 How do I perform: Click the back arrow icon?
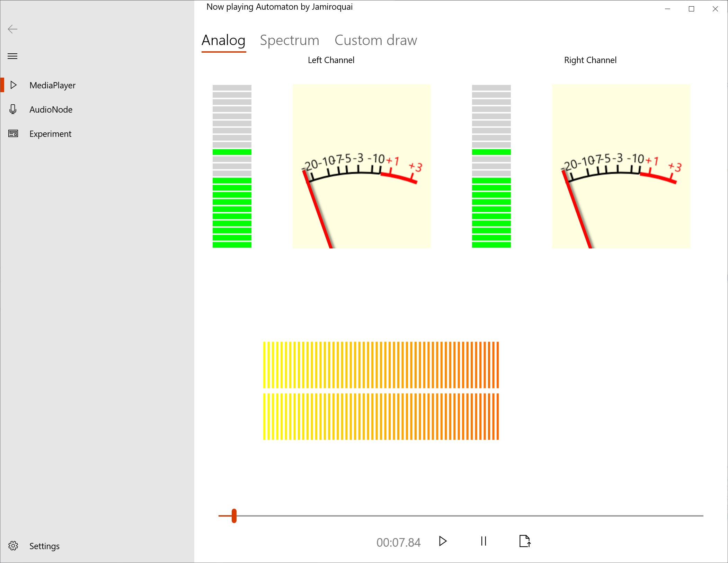click(12, 29)
